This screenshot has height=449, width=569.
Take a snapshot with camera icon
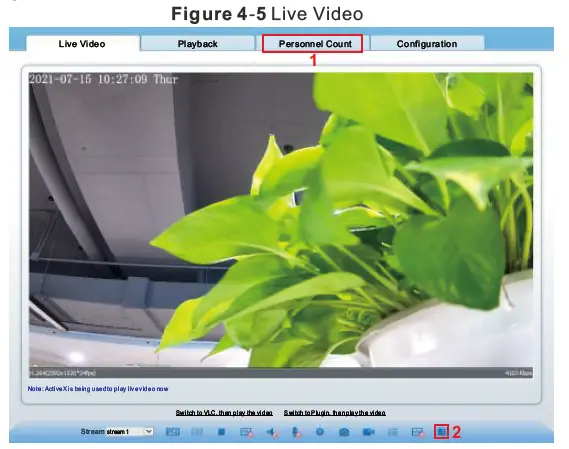tap(344, 432)
